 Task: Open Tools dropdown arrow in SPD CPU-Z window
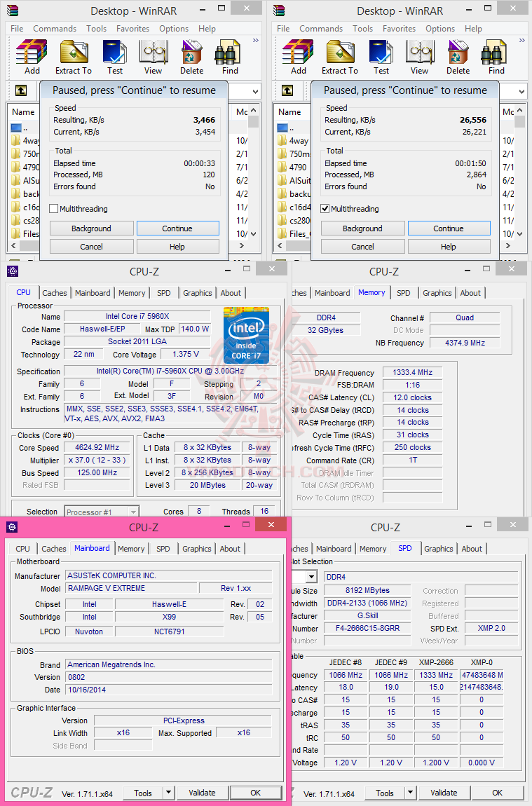[x=410, y=793]
